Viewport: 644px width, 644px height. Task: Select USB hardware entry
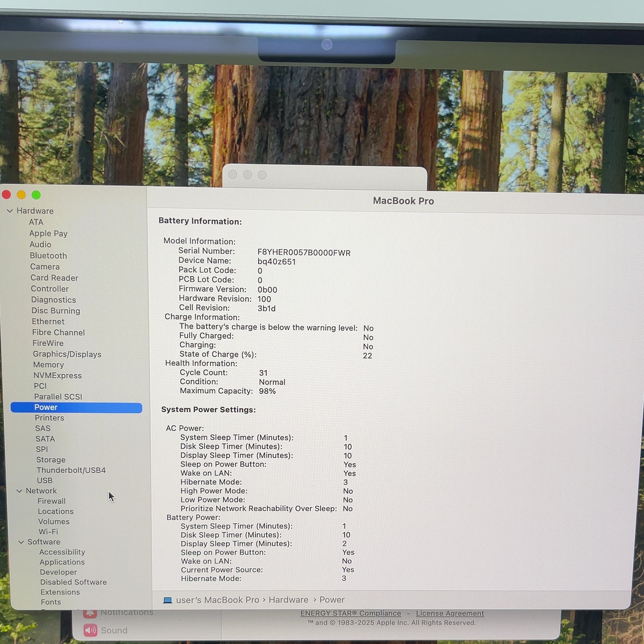[x=45, y=481]
